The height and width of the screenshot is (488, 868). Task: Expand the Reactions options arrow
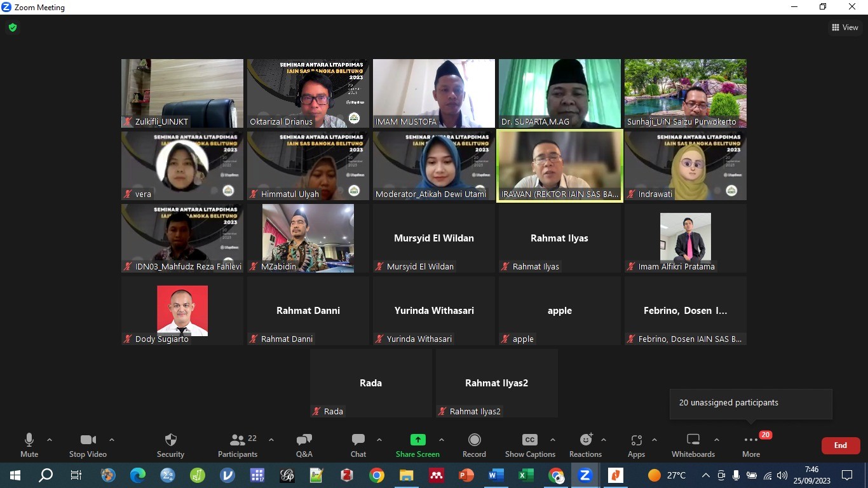603,440
